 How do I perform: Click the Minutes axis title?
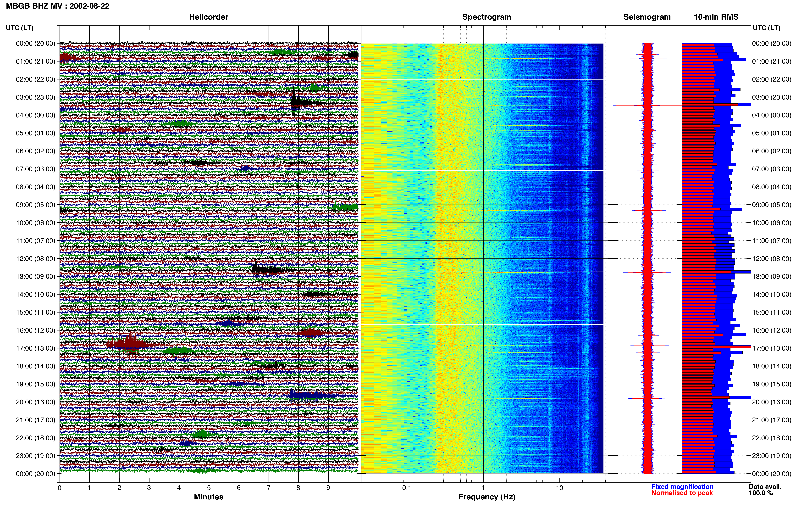209,497
